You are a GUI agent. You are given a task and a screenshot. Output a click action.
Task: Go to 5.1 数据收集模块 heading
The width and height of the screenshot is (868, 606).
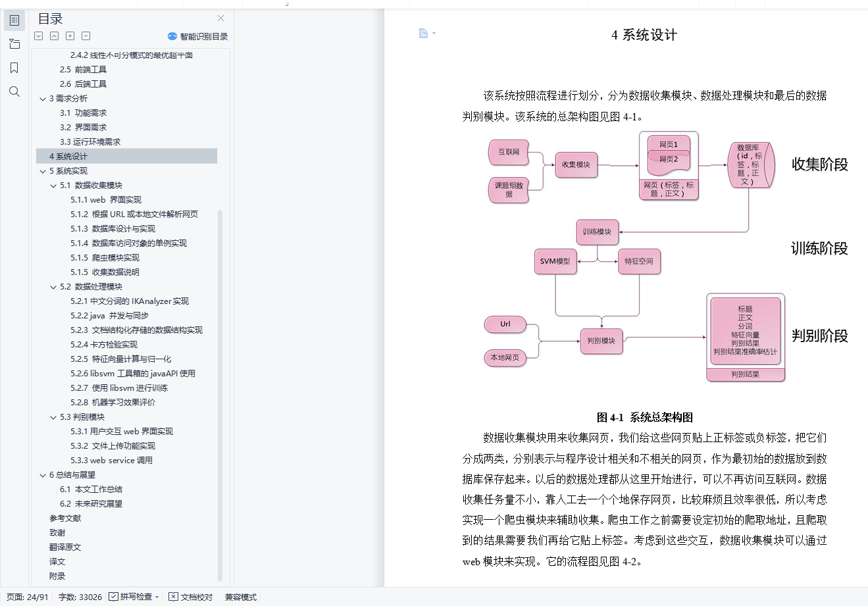click(91, 186)
